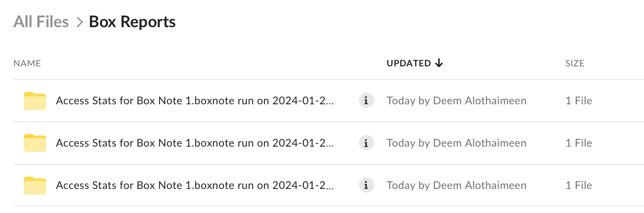Screen dimensions: 644x213
Task: Click the Box Reports breadcrumb title
Action: point(132,21)
